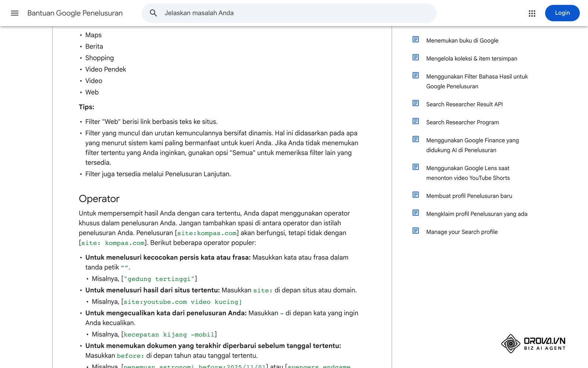Open Membuat profil Penelusuran baru article
588x368 pixels.
tap(469, 196)
